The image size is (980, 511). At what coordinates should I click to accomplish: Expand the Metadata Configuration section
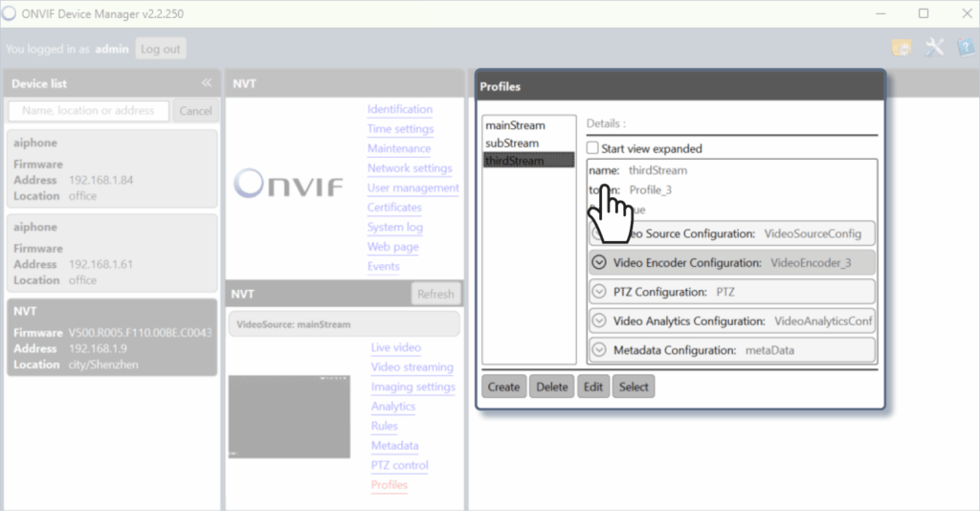click(x=600, y=350)
